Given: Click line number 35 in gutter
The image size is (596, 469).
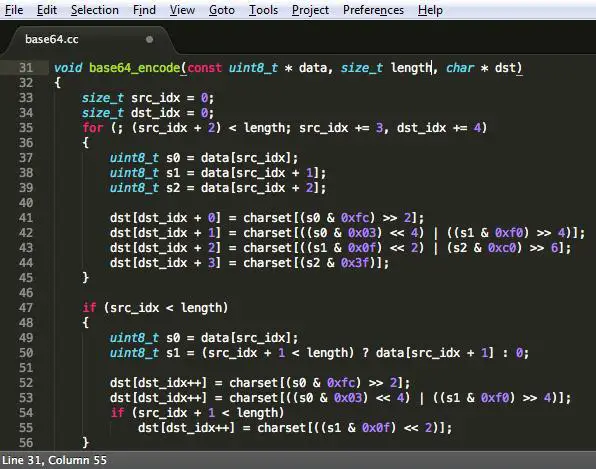Looking at the screenshot, I should tap(26, 128).
